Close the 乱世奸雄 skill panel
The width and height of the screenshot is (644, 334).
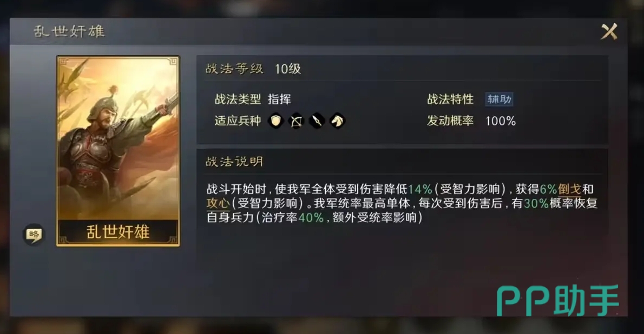click(x=609, y=31)
